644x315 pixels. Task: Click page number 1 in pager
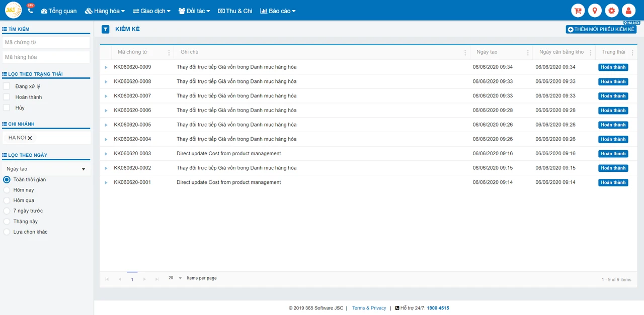tap(132, 279)
